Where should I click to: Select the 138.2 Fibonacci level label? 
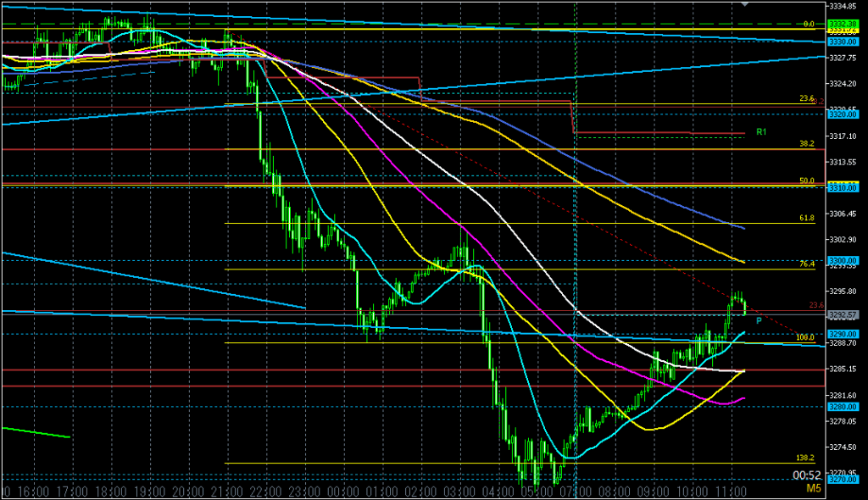[805, 458]
